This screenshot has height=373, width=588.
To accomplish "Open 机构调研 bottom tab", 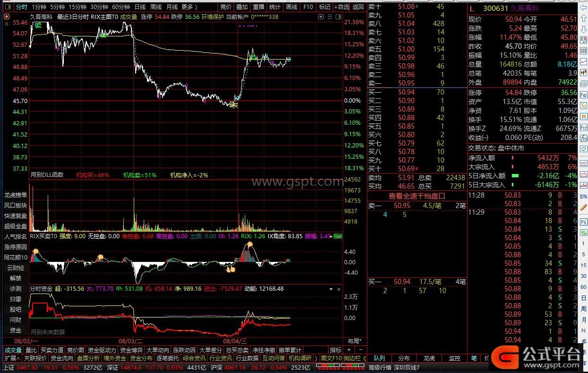I will coord(300,358).
